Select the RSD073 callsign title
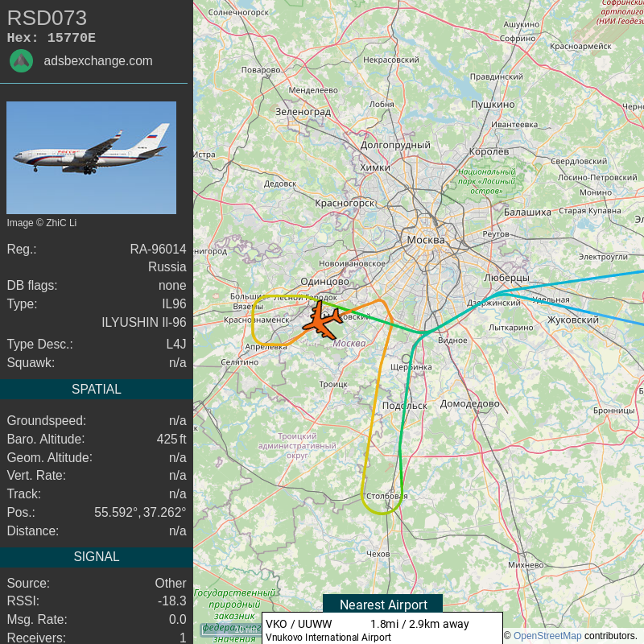644x644 pixels. 47,18
